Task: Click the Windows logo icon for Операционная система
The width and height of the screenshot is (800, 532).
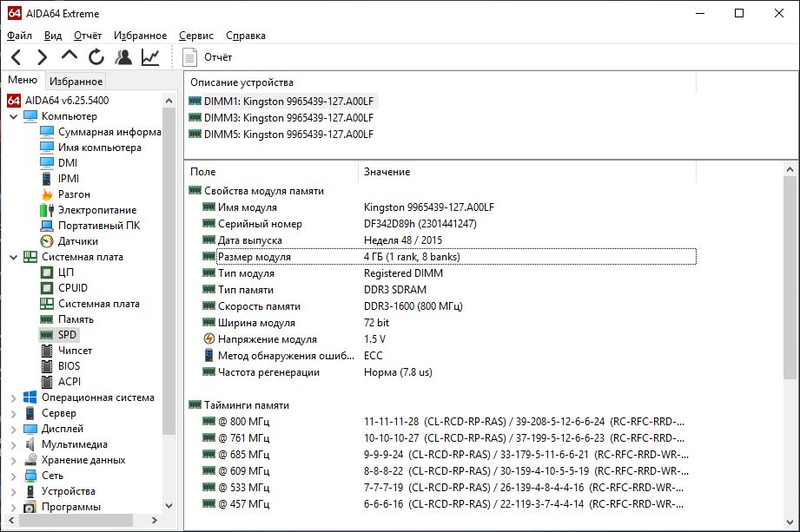Action: click(x=30, y=397)
